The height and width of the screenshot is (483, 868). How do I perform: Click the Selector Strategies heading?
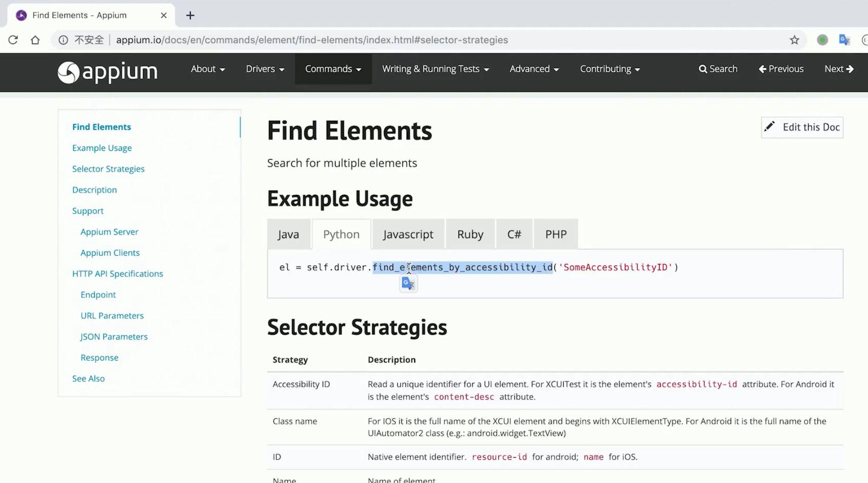(357, 328)
